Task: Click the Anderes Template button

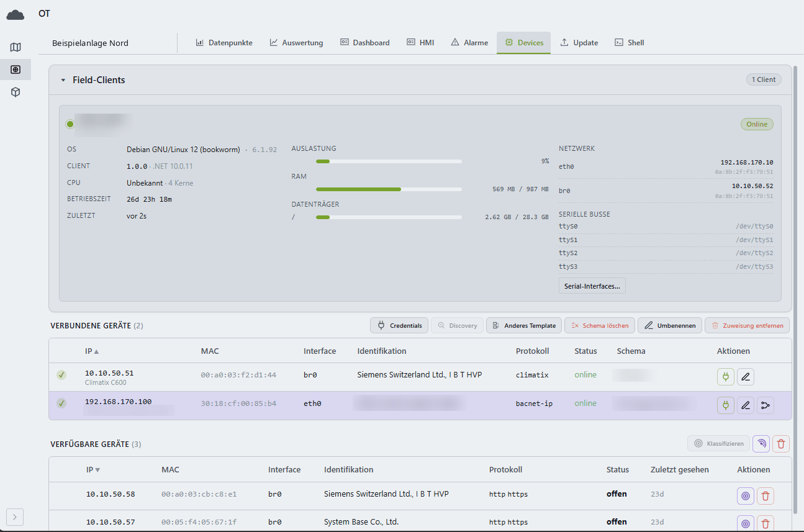Action: (x=524, y=325)
